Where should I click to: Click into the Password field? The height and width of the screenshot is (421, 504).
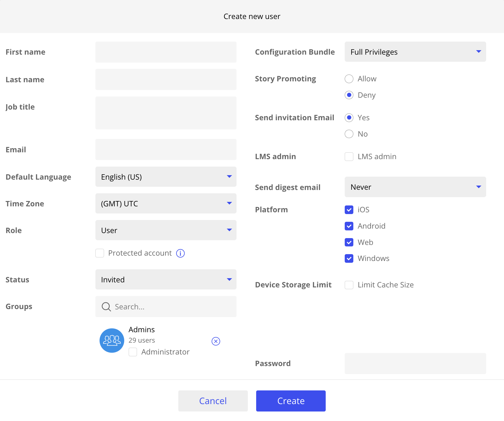click(x=415, y=363)
